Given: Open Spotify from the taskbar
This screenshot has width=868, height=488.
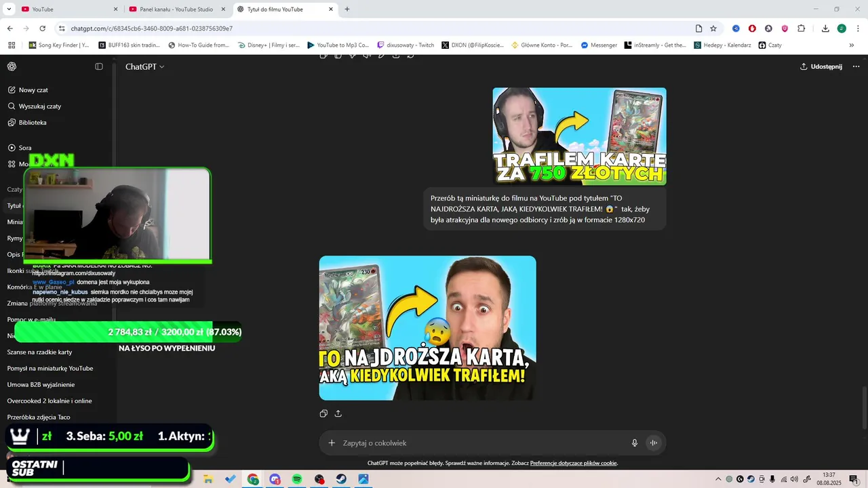Looking at the screenshot, I should [x=297, y=479].
